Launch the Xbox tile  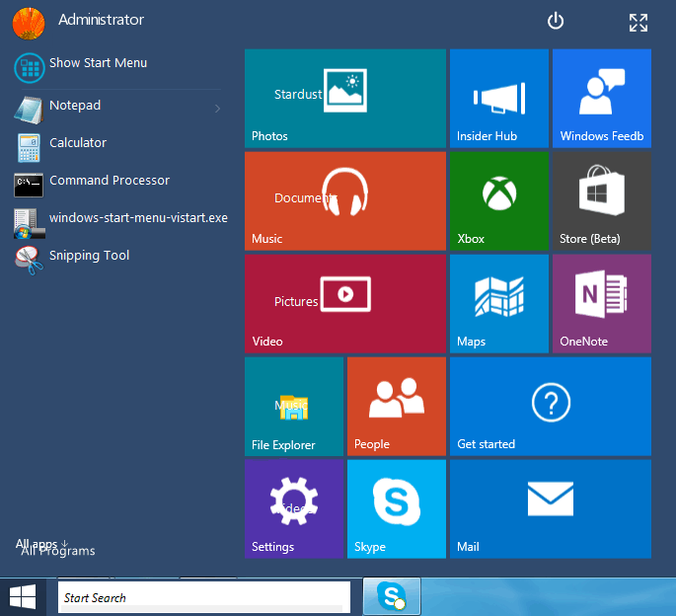click(499, 201)
